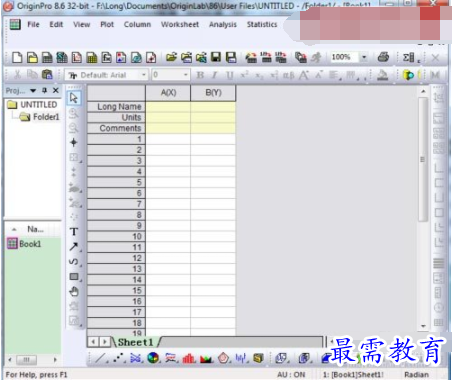Click the New Project icon
452x382 pixels.
pos(17,58)
